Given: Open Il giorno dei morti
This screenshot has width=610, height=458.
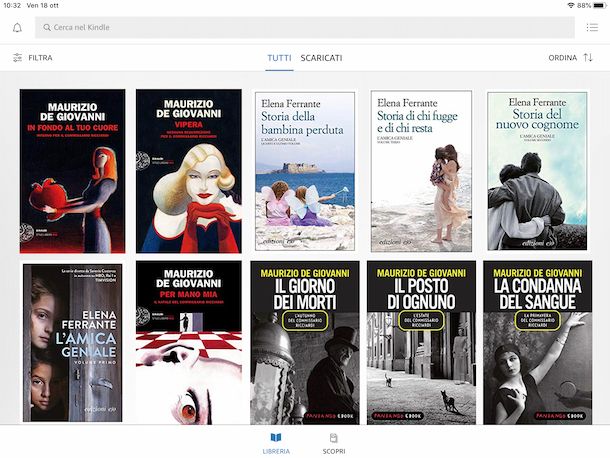Looking at the screenshot, I should click(305, 343).
